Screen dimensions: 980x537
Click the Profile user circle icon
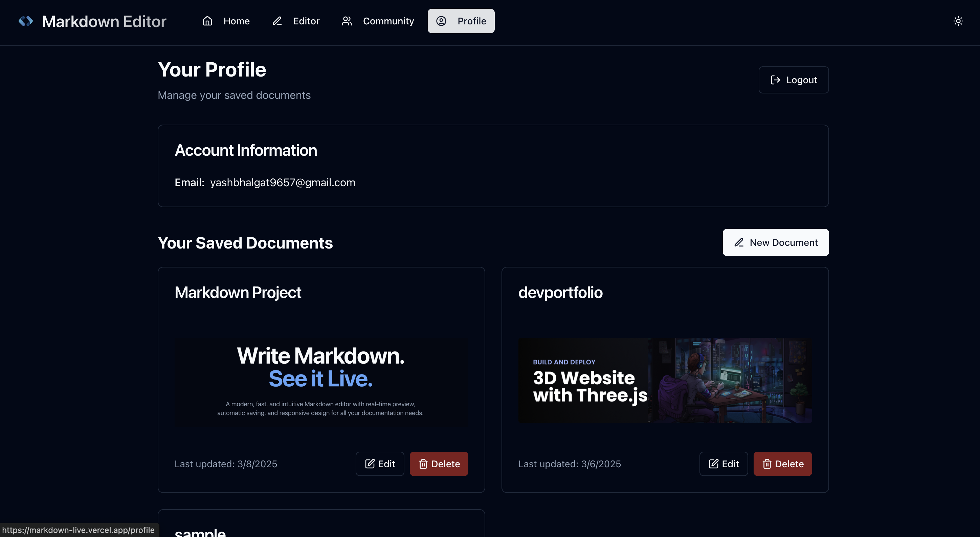pos(441,21)
